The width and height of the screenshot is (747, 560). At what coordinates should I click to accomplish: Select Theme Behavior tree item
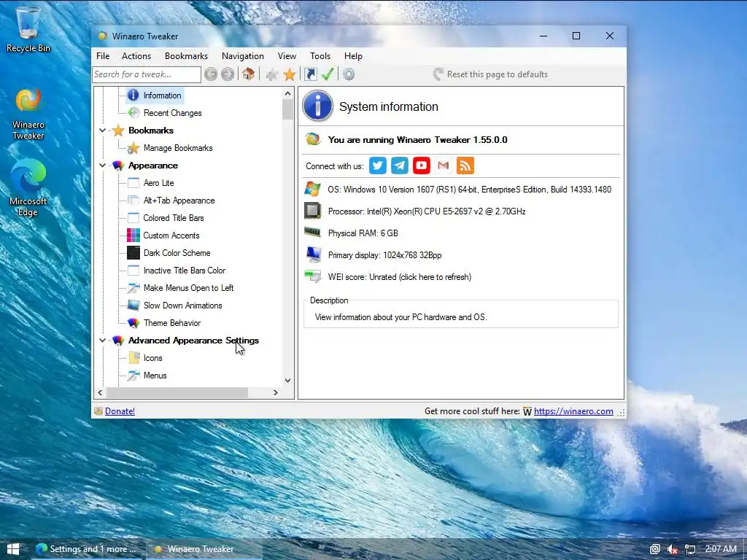(x=172, y=323)
